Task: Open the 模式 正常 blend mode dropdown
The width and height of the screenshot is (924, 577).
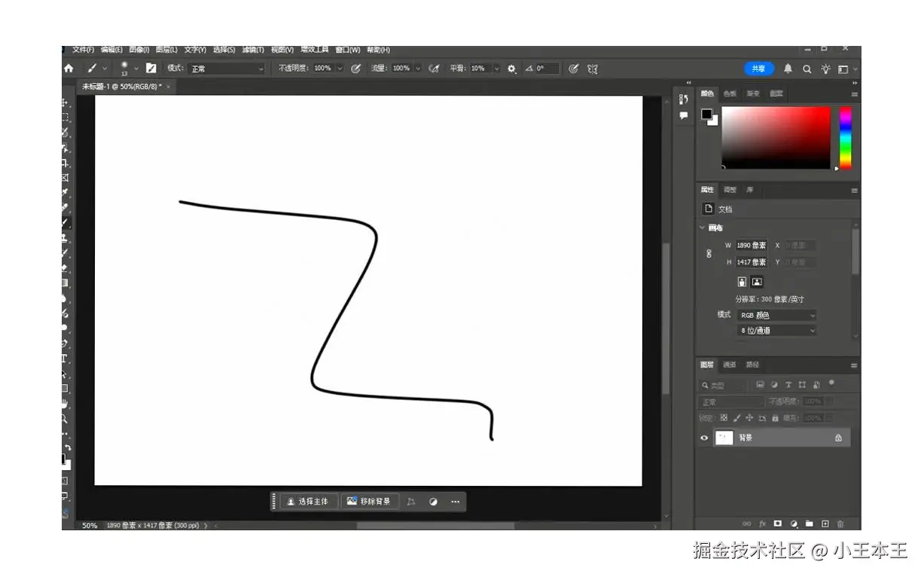Action: pos(227,69)
